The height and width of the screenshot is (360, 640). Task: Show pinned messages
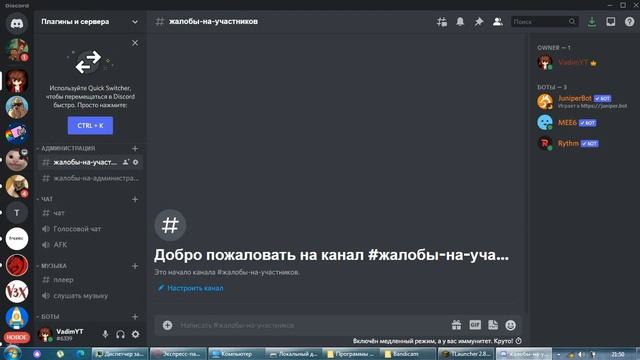tap(479, 22)
